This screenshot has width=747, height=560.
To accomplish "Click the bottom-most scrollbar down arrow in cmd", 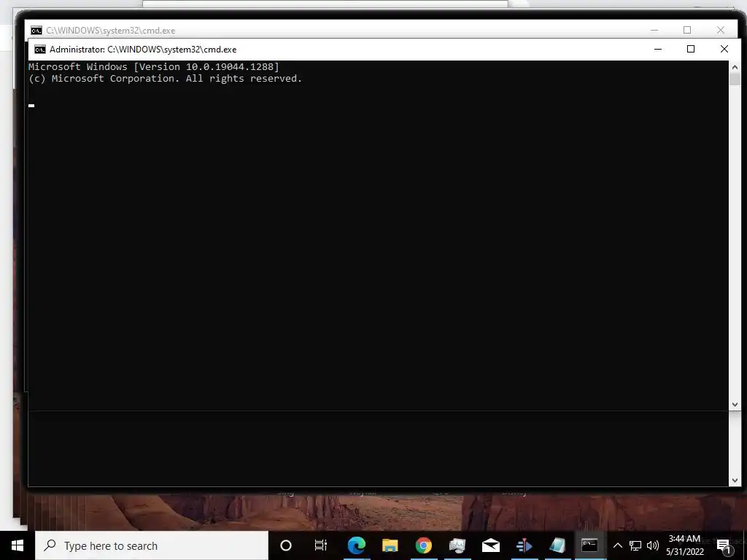I will tap(735, 481).
